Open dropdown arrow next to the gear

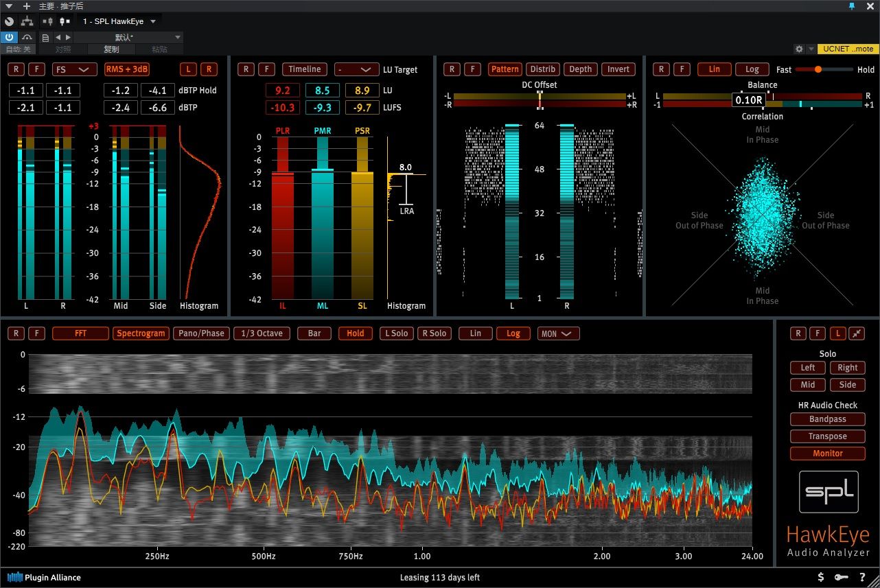[x=811, y=49]
